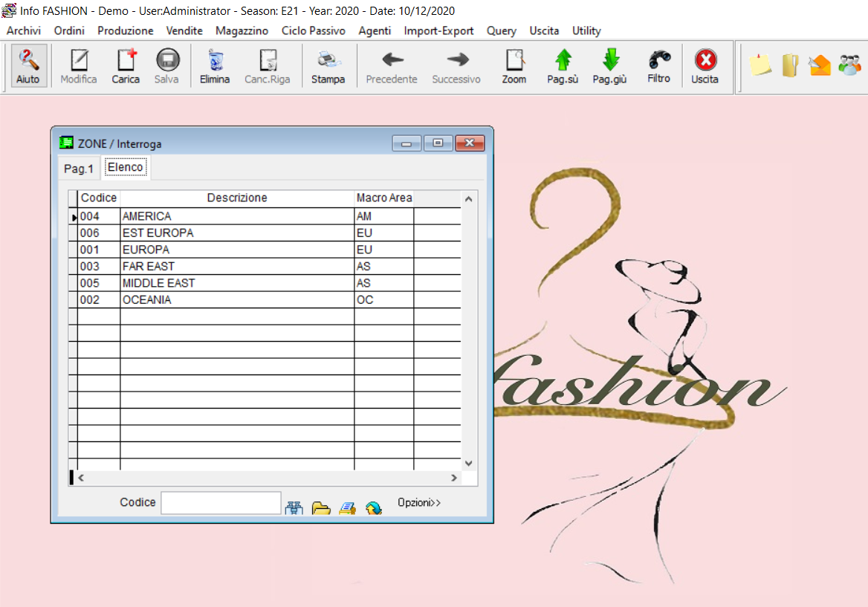
Task: Open the Ciclo Passivo menu
Action: coord(313,30)
